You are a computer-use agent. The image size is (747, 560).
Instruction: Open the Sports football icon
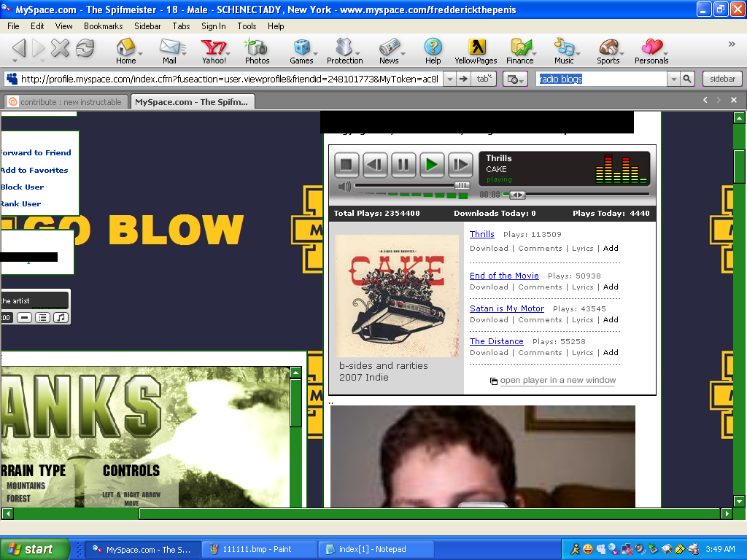608,52
